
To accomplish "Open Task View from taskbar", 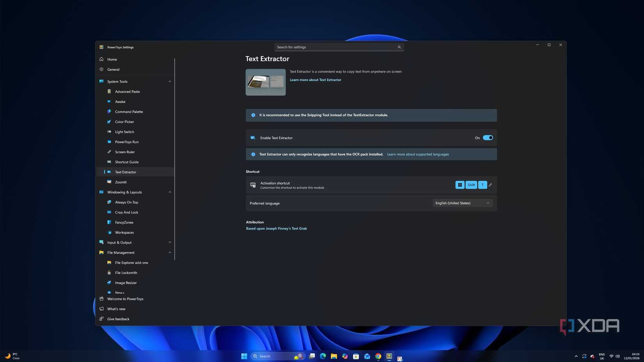I will coord(312,356).
